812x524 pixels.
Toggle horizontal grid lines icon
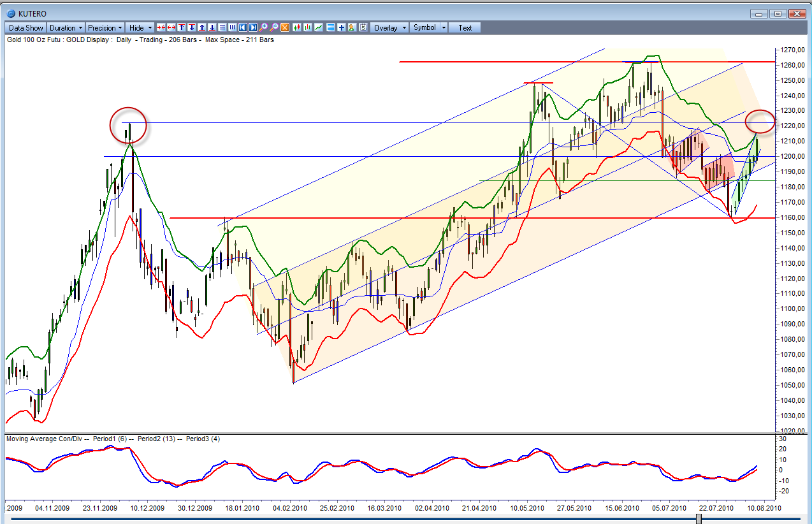222,27
